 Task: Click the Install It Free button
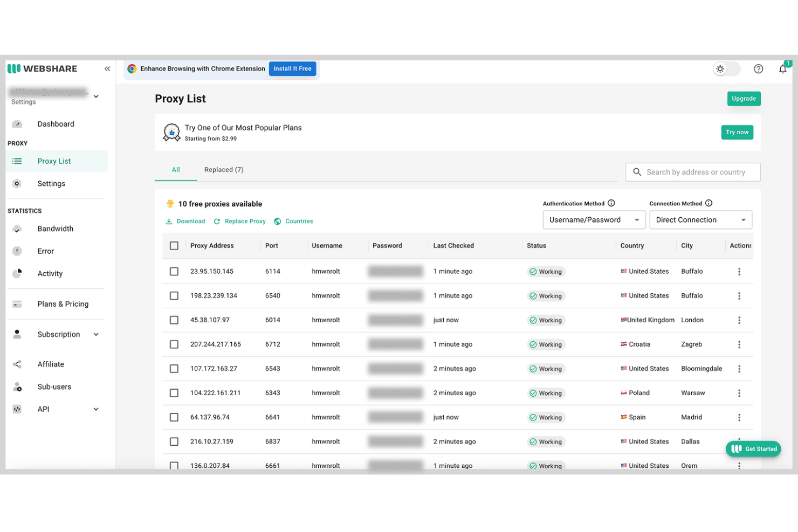coord(292,68)
